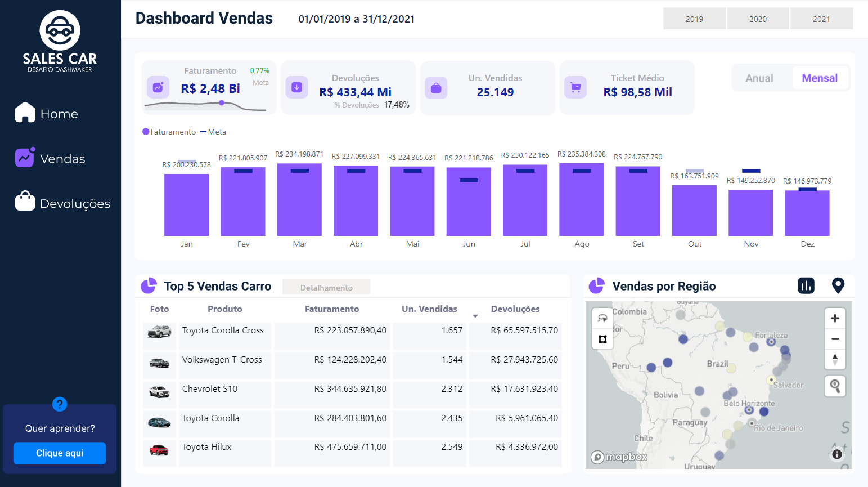The height and width of the screenshot is (487, 868).
Task: Click the Faturamento sparkline marker dot
Action: coord(222,103)
